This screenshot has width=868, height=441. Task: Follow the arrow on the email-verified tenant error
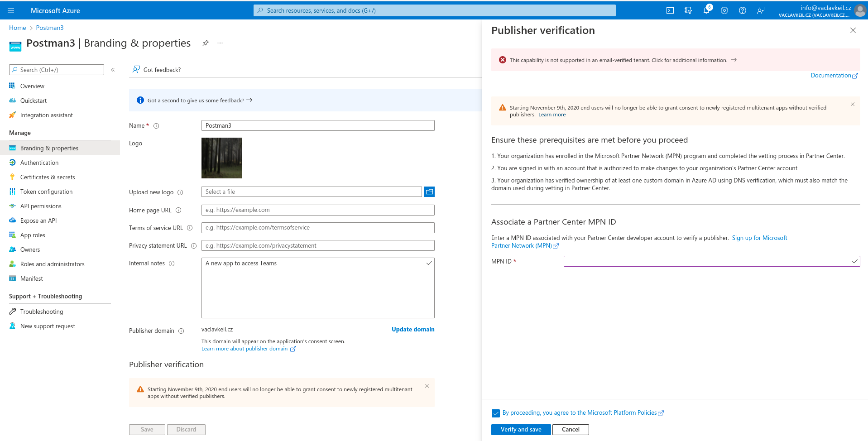(x=734, y=60)
